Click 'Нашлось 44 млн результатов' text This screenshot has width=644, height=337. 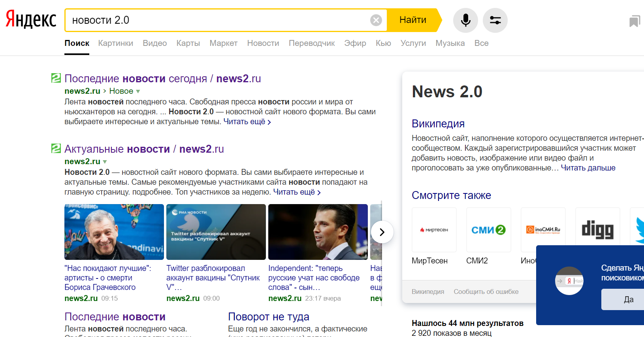pos(467,323)
